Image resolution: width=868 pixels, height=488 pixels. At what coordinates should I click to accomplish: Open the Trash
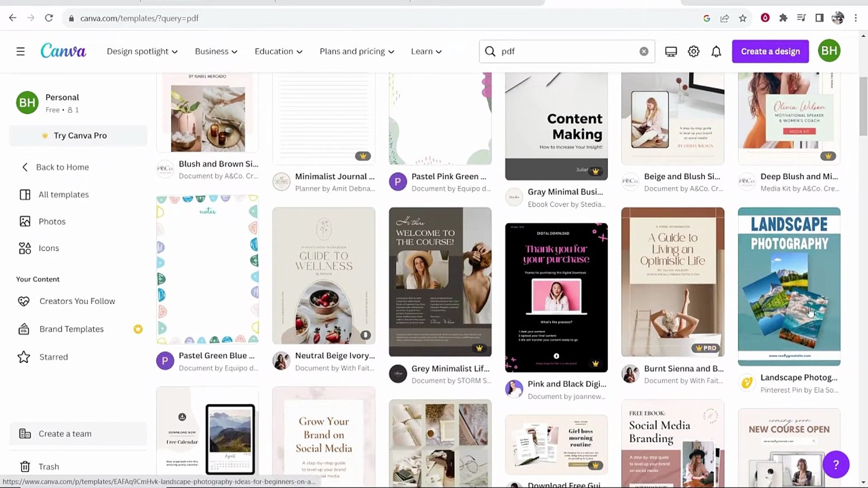tap(49, 466)
